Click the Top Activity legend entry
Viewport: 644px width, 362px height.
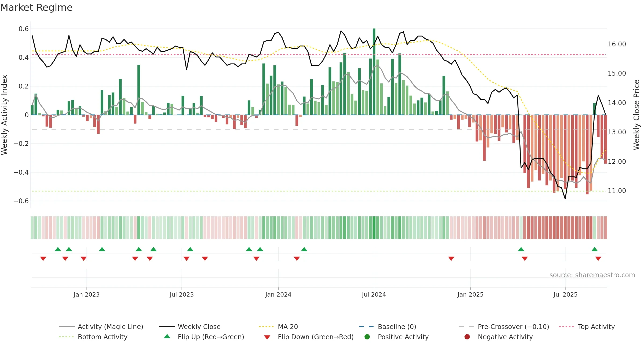[x=587, y=327]
